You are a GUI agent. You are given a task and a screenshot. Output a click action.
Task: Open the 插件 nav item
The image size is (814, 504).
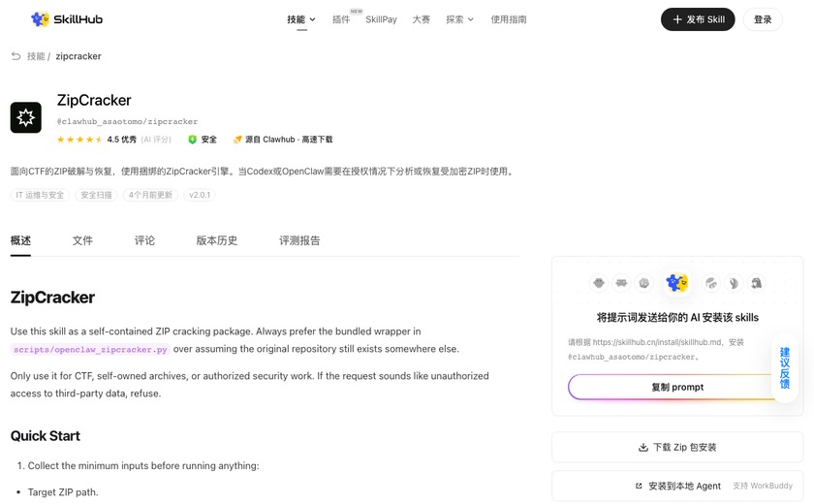click(341, 19)
